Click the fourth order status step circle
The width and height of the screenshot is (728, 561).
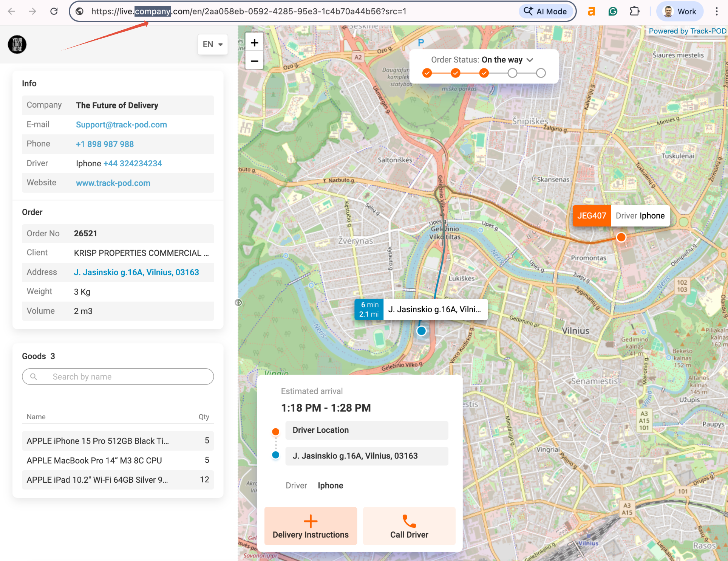512,73
